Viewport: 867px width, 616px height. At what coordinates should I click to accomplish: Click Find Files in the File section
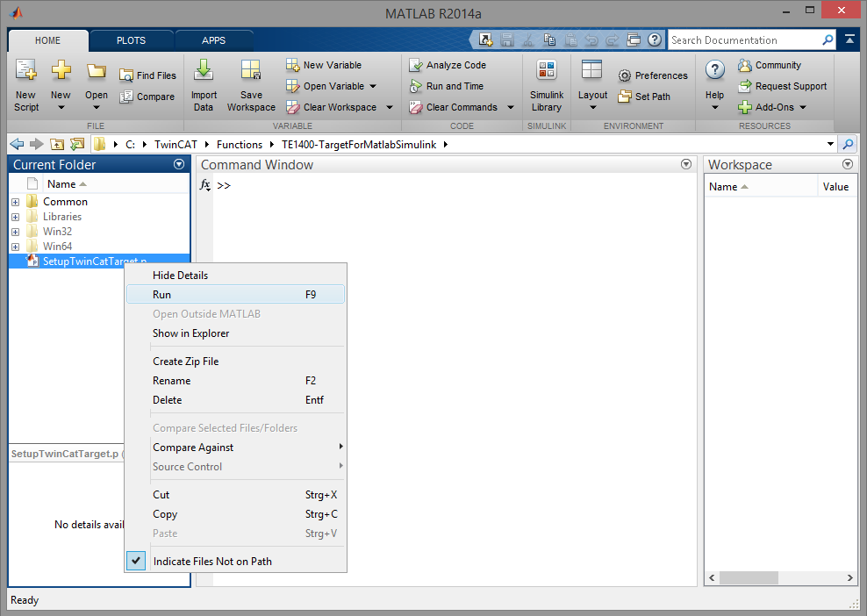coord(147,75)
